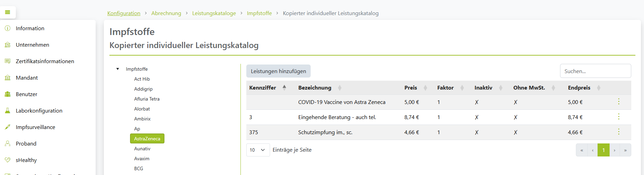644x175 pixels.
Task: Open Mandant in sidebar menu
Action: [27, 78]
